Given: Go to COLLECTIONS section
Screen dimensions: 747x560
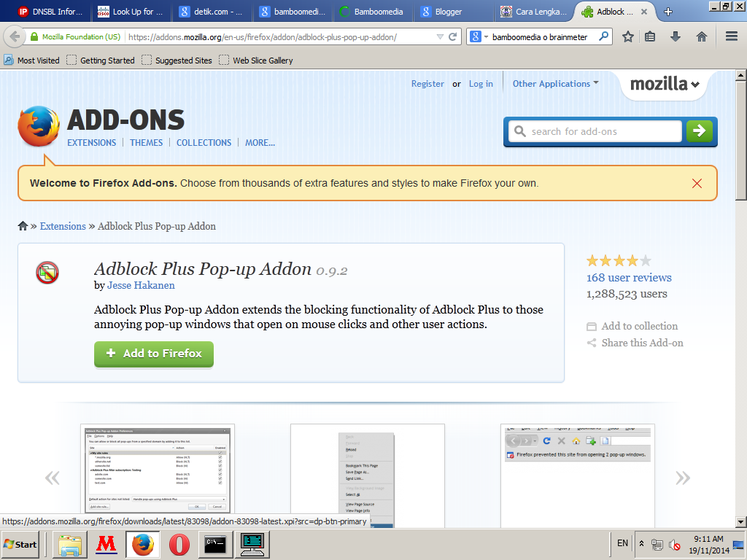Looking at the screenshot, I should pos(204,142).
